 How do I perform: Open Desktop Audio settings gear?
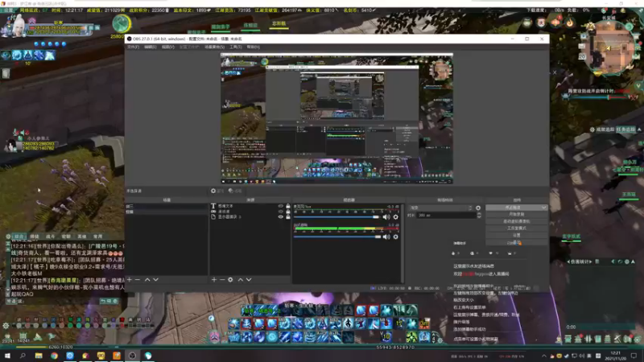(395, 237)
